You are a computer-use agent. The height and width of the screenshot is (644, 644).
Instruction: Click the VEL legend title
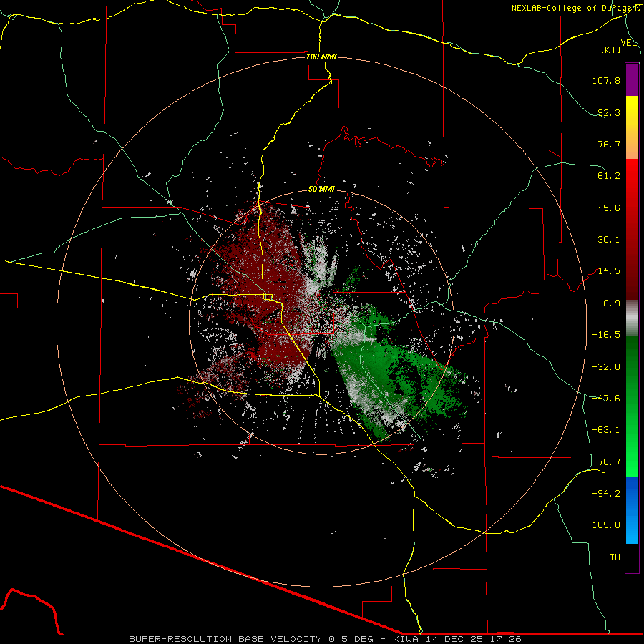(628, 43)
